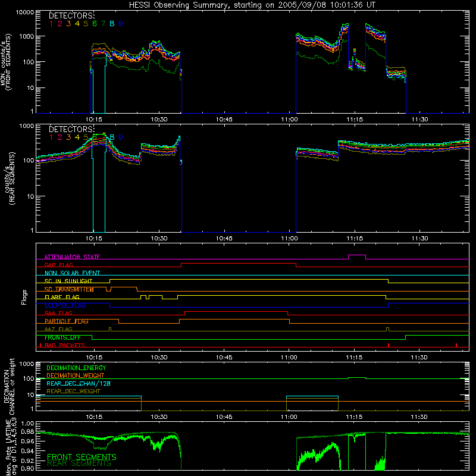The width and height of the screenshot is (476, 476).
Task: Click the raised GAP_FLAG segment between 10:35 and 11:00
Action: pyautogui.click(x=239, y=264)
